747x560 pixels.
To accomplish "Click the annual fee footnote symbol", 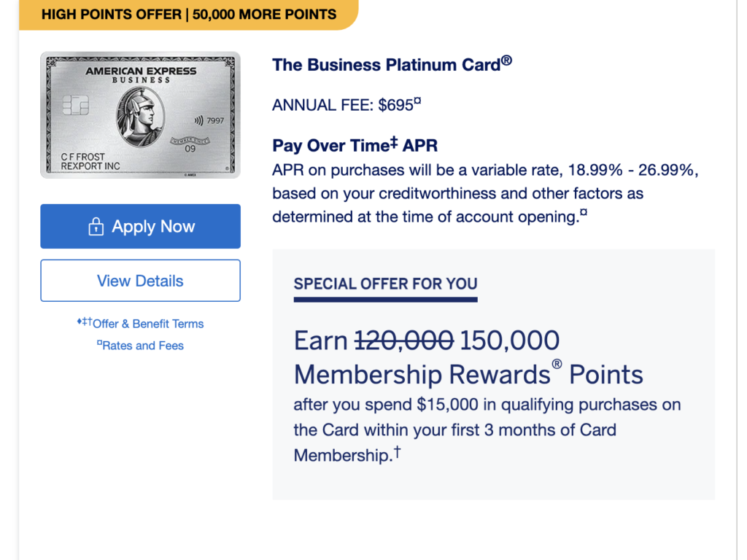I will (x=417, y=101).
